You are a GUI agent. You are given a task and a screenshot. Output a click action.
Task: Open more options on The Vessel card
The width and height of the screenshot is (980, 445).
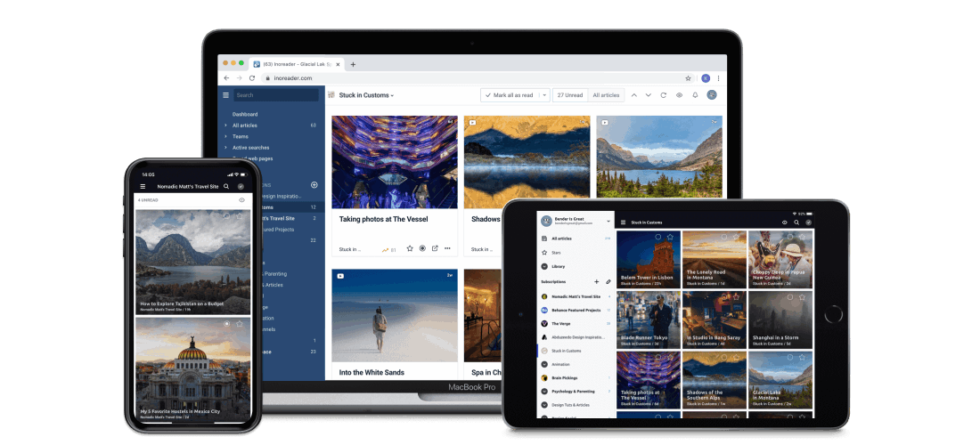tap(447, 248)
